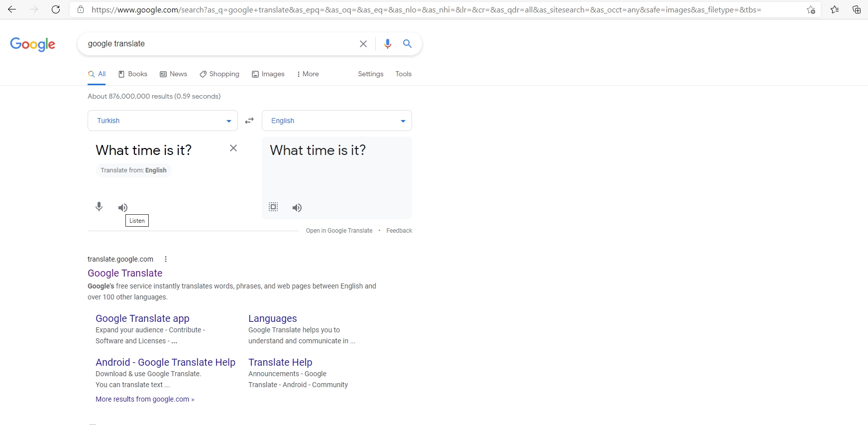Switch to the News tab
The image size is (868, 425).
[173, 74]
